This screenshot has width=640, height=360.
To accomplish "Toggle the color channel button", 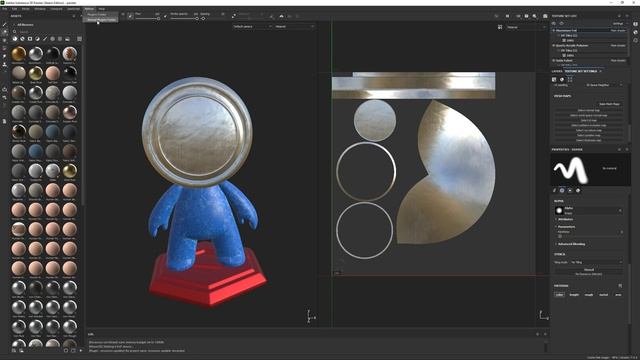I will tap(560, 294).
